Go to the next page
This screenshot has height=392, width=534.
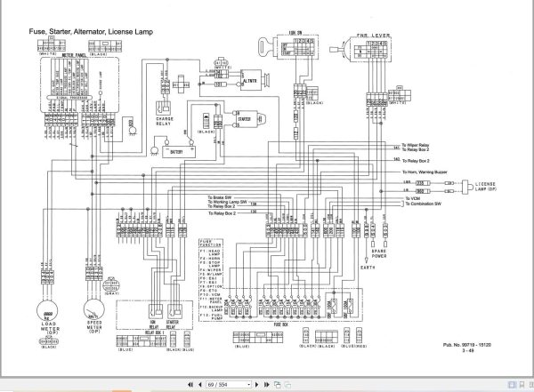257,385
